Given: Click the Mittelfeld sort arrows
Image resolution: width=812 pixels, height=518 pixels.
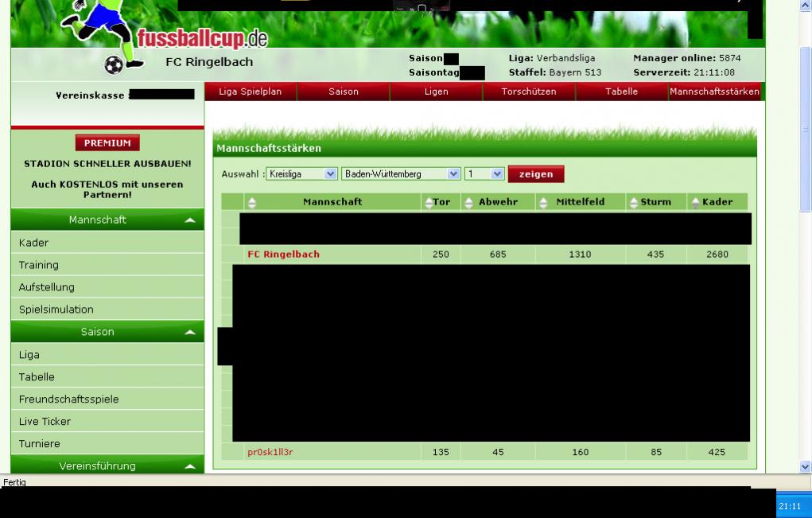Looking at the screenshot, I should click(x=543, y=202).
